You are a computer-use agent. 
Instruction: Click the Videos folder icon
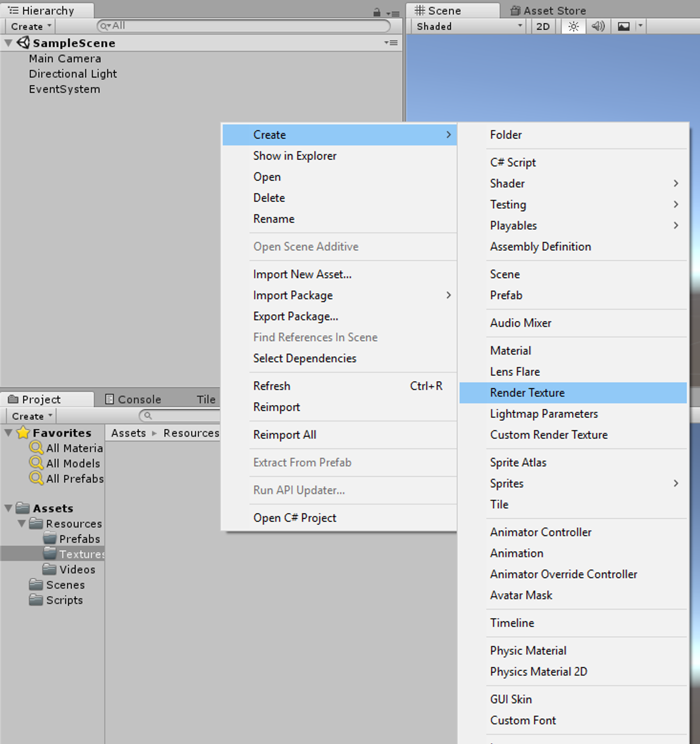(50, 569)
